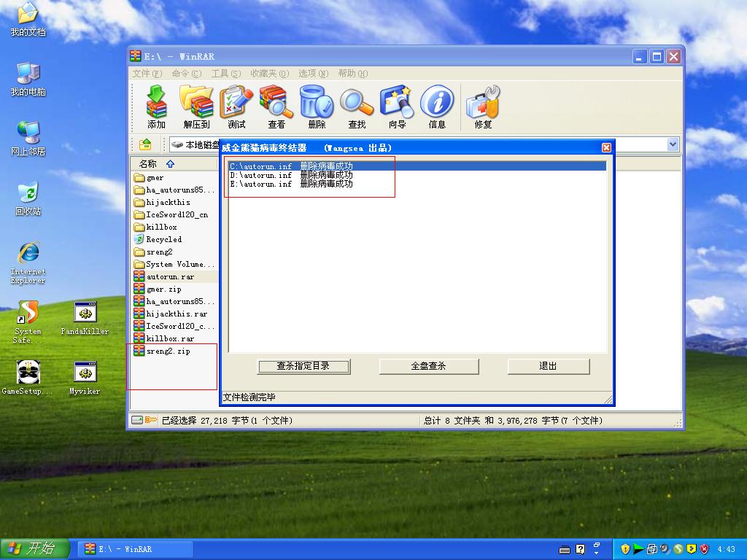Open the 收藏夹 (Favorites) menu
Screen dimensions: 747x560
(x=269, y=74)
